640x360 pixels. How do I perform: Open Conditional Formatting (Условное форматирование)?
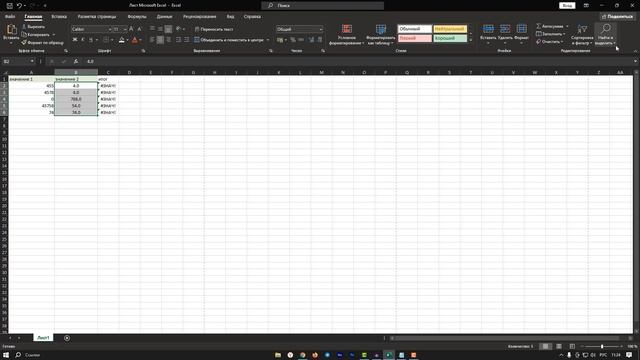[x=347, y=34]
